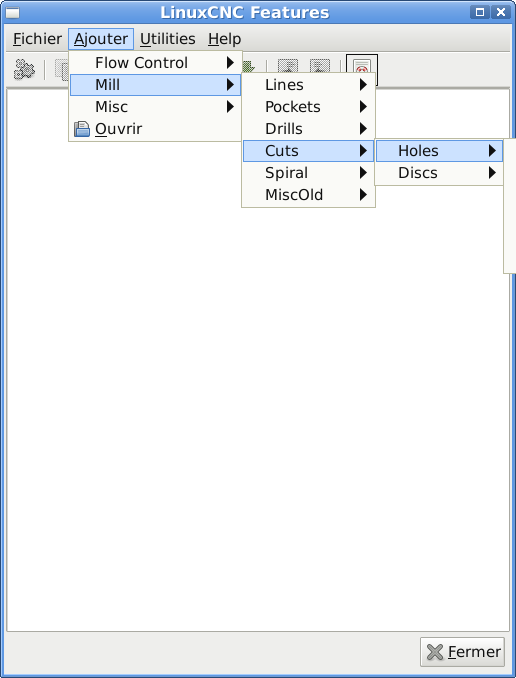Click the Fermer button
The image size is (516, 678).
[x=462, y=652]
